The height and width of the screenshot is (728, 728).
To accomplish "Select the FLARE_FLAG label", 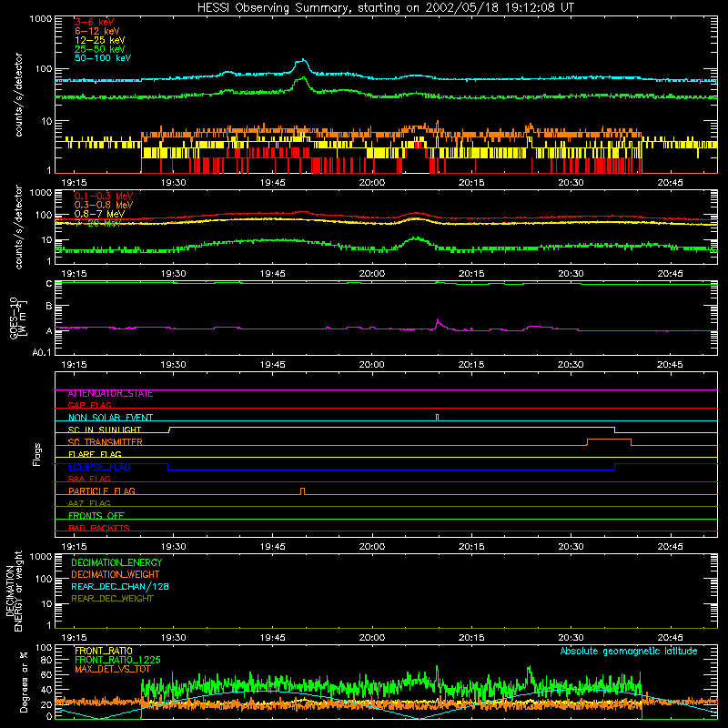I will tap(95, 454).
